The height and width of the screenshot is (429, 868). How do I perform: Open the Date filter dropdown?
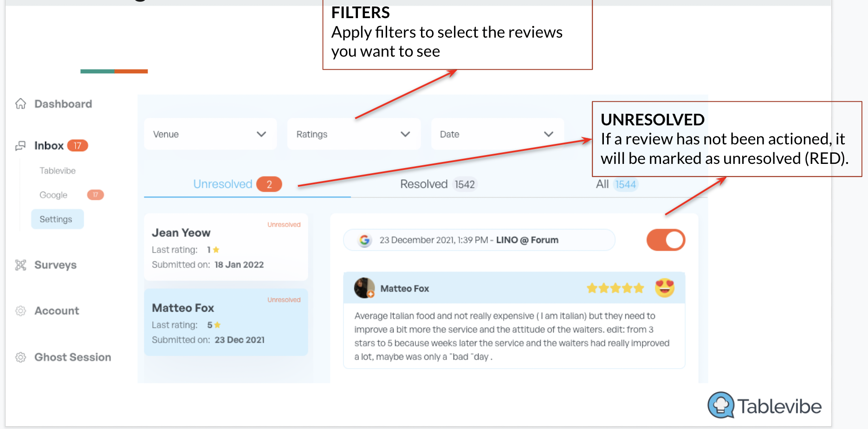(497, 134)
